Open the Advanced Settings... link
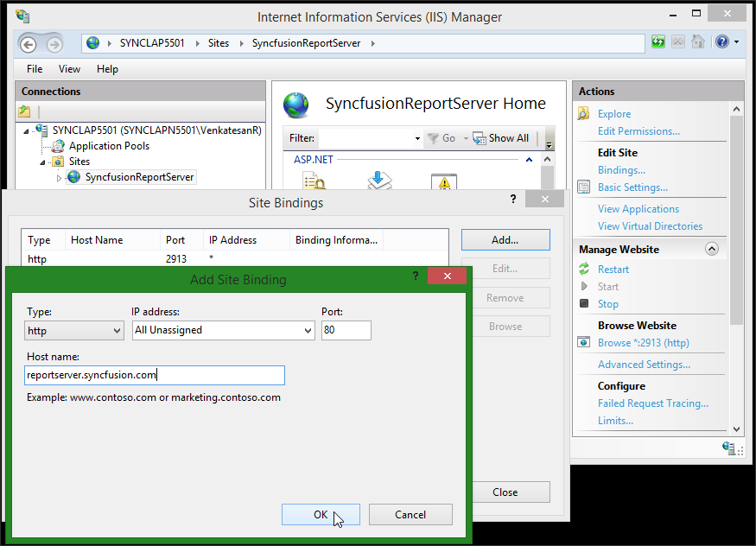Screen dimensions: 756x546 click(645, 365)
